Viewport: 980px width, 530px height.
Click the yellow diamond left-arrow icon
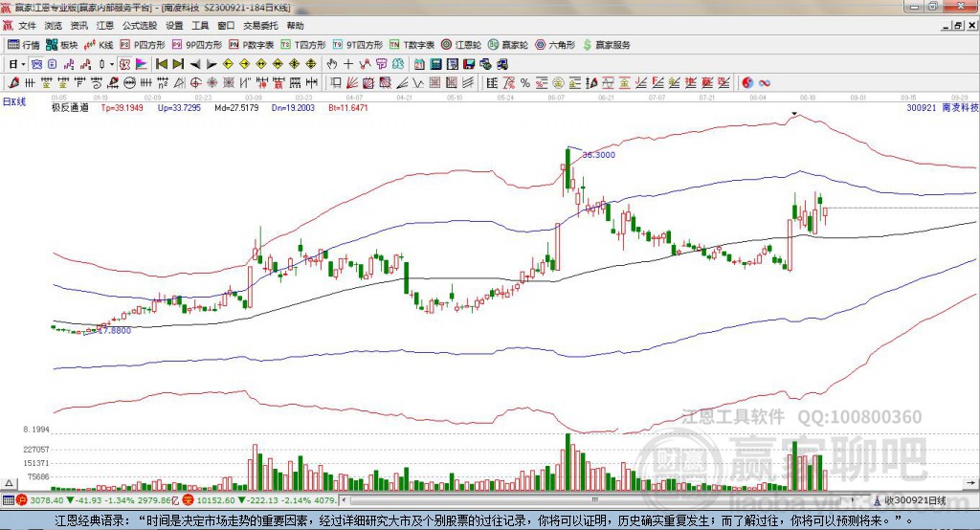tap(228, 64)
